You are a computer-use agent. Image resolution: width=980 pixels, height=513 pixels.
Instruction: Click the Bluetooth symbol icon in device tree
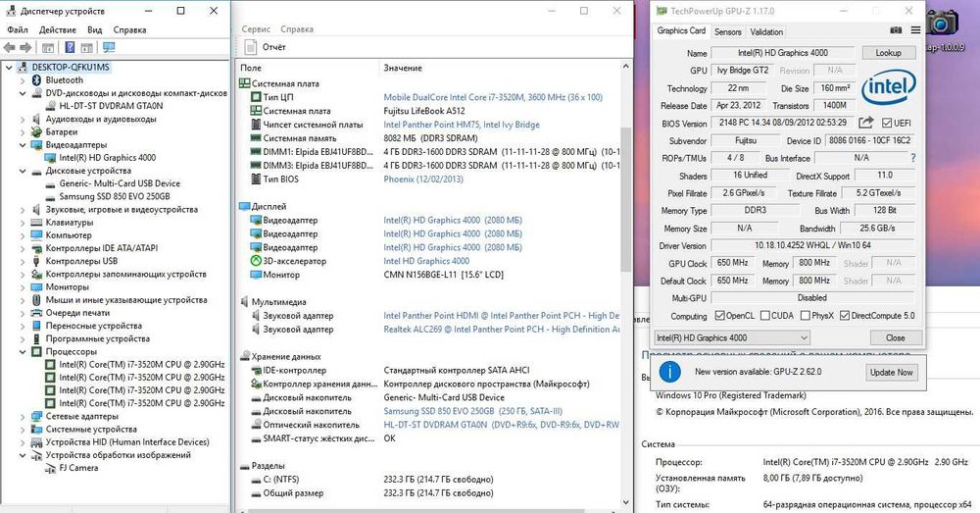click(36, 80)
